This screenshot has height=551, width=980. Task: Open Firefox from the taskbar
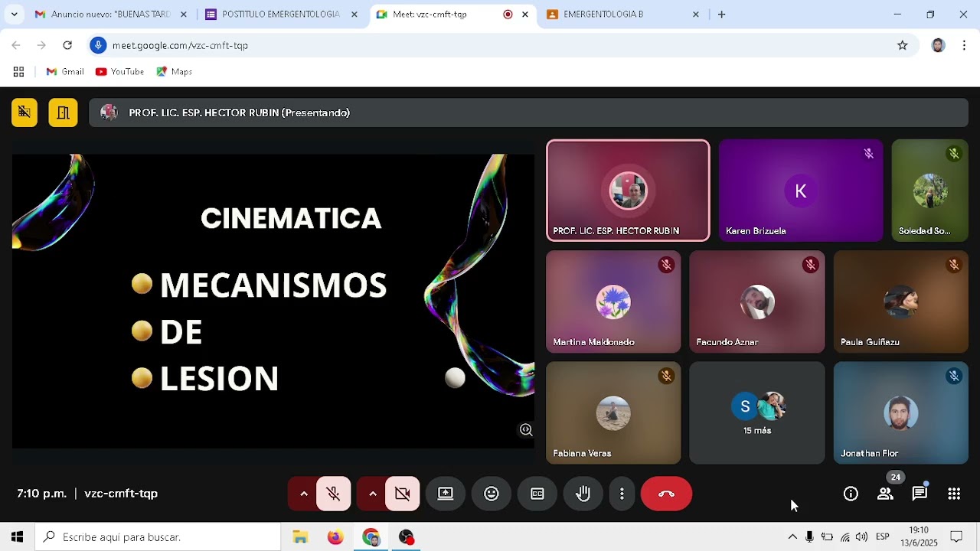[x=335, y=537]
